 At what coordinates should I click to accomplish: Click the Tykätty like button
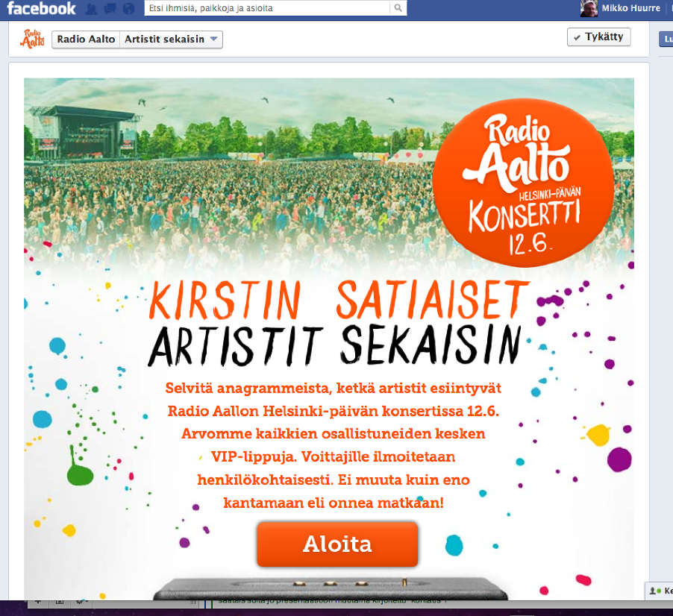tap(598, 37)
